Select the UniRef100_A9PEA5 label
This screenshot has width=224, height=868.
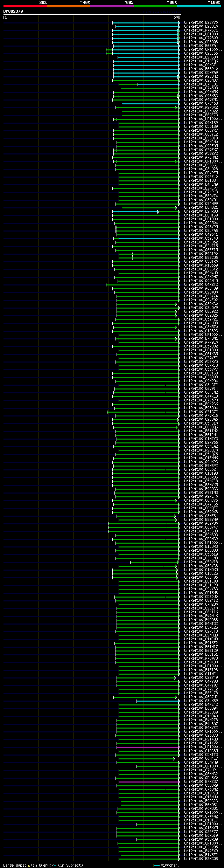click(201, 146)
